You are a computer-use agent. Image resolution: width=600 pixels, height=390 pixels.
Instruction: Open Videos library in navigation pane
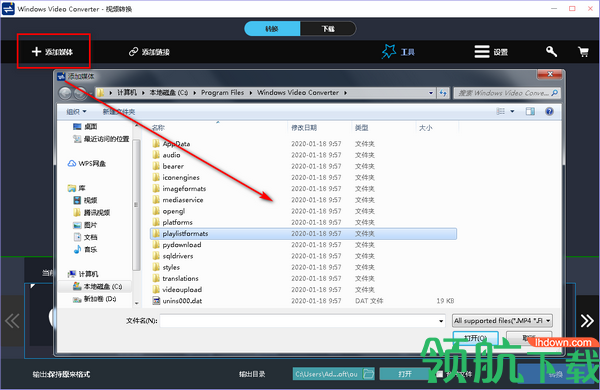(x=85, y=200)
